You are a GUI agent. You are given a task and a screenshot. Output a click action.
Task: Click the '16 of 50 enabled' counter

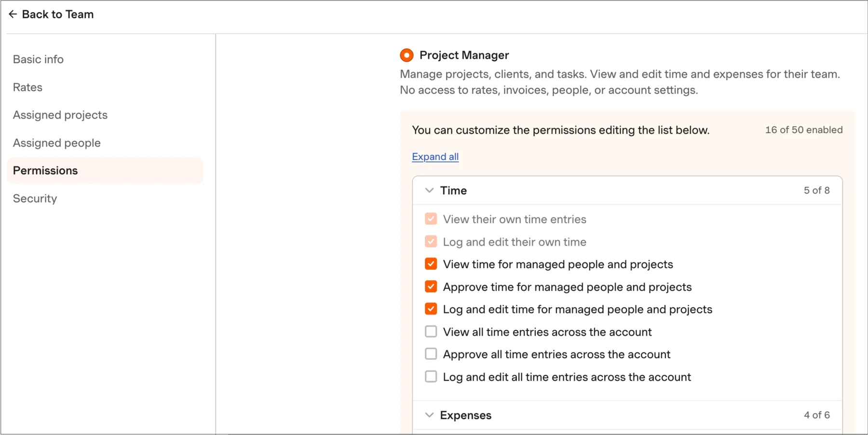click(804, 130)
